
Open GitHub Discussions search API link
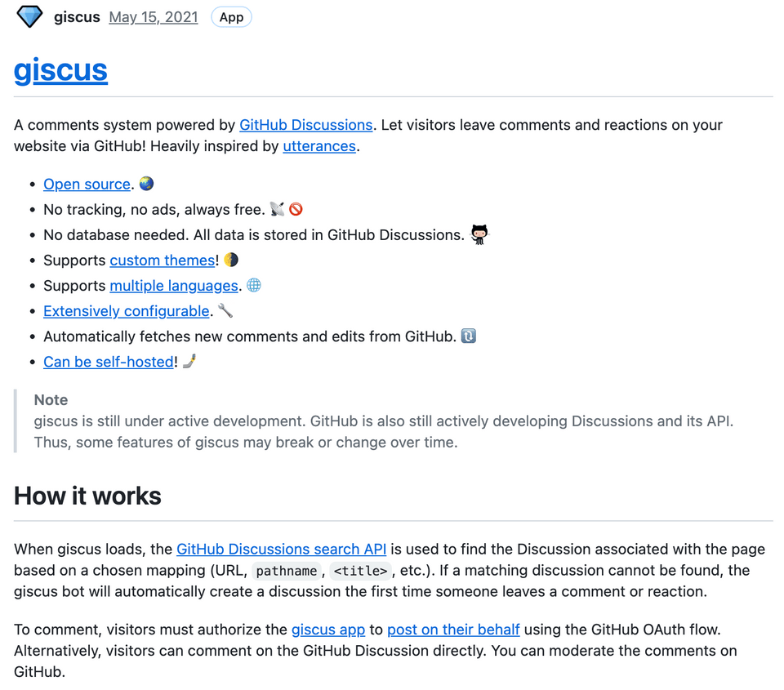click(x=281, y=549)
